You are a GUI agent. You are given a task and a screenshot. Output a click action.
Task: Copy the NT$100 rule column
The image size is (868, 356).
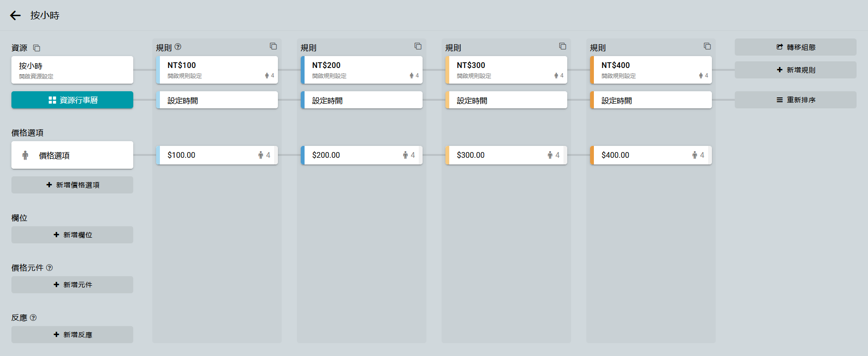tap(273, 46)
